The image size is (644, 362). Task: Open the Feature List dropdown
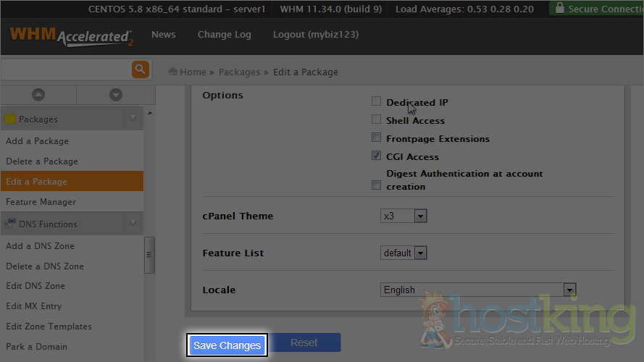(x=403, y=253)
